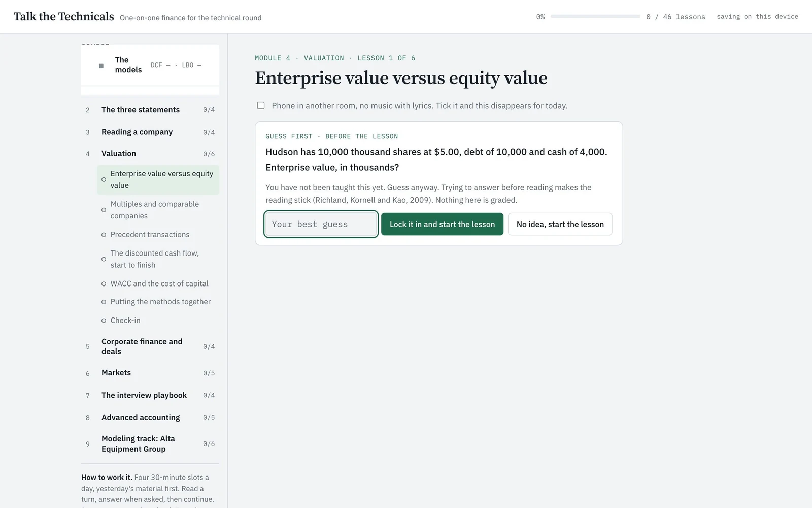Image resolution: width=812 pixels, height=508 pixels.
Task: Expand the Markets module
Action: tap(150, 373)
